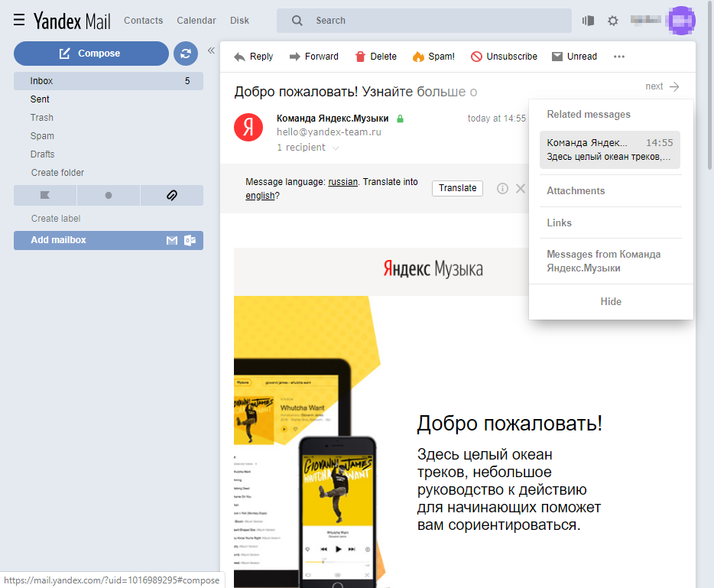Delete this message

tap(375, 57)
